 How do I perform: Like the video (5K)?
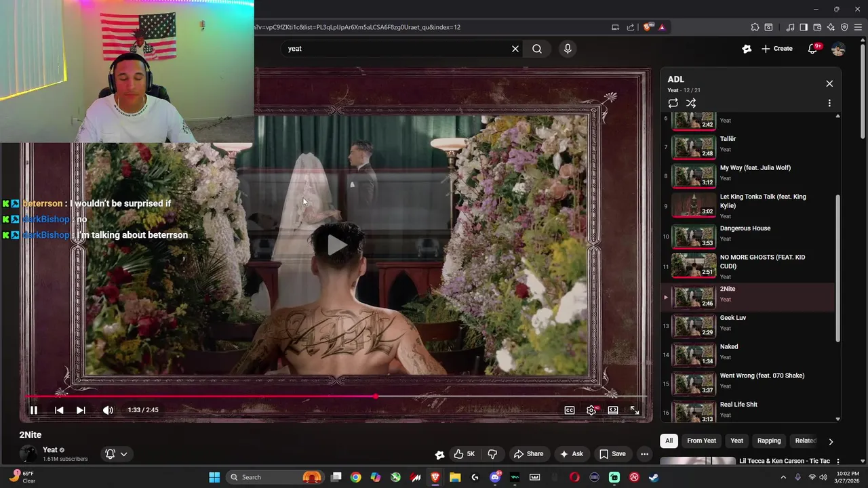click(465, 454)
